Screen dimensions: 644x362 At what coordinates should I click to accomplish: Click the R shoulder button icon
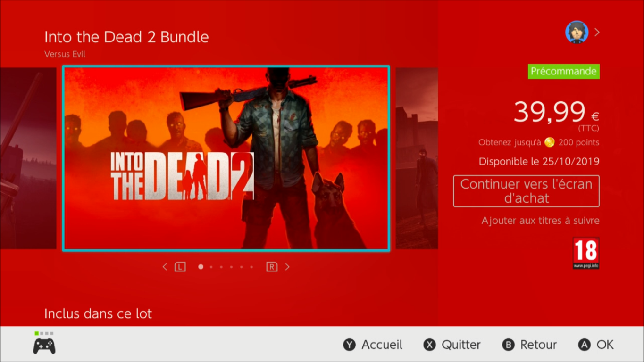pyautogui.click(x=272, y=267)
